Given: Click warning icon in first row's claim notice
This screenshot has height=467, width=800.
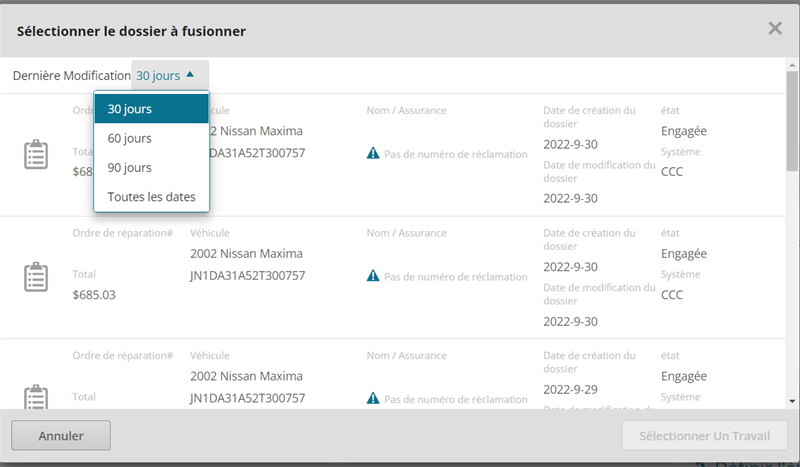Looking at the screenshot, I should [x=373, y=153].
